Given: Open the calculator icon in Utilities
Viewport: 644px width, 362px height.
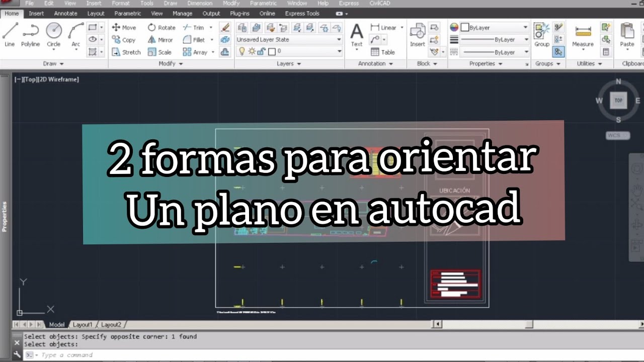Looking at the screenshot, I should (606, 52).
